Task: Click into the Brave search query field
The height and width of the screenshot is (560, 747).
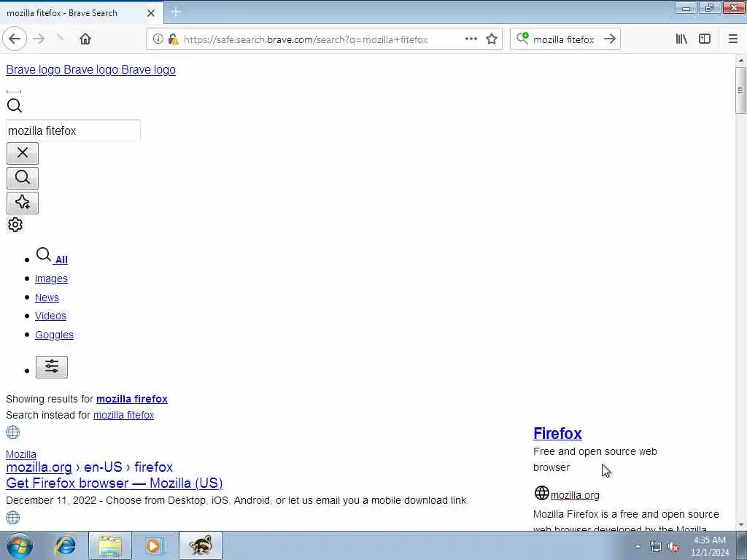Action: (74, 131)
